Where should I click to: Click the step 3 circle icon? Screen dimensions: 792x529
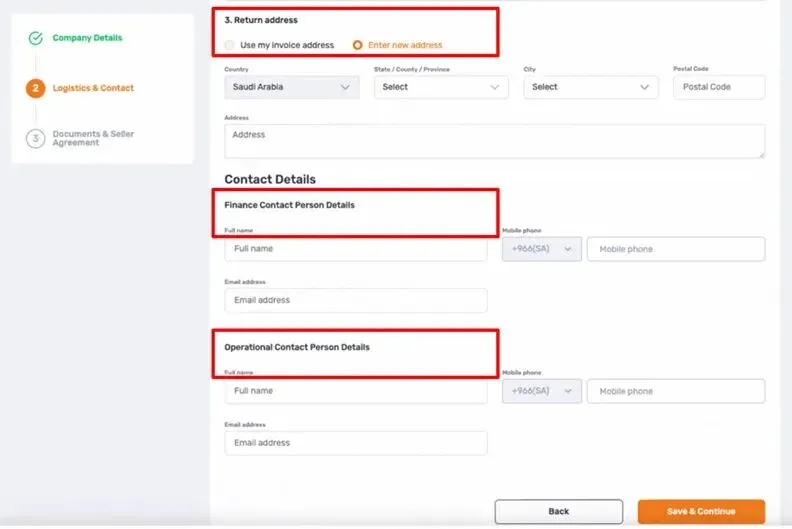point(36,139)
